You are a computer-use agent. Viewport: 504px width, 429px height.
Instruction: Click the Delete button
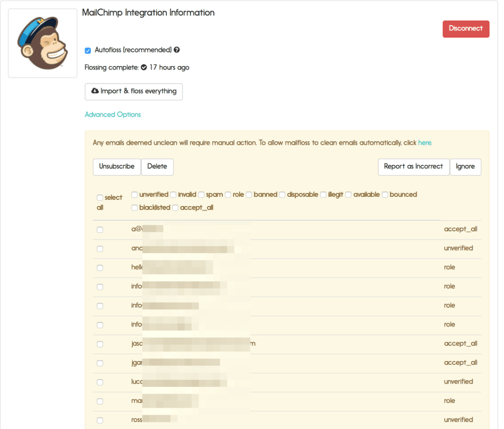pos(157,167)
